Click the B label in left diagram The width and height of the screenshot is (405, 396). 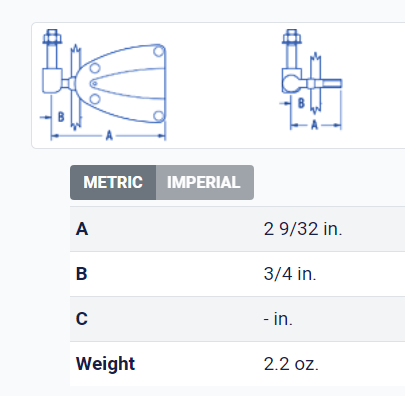(61, 117)
